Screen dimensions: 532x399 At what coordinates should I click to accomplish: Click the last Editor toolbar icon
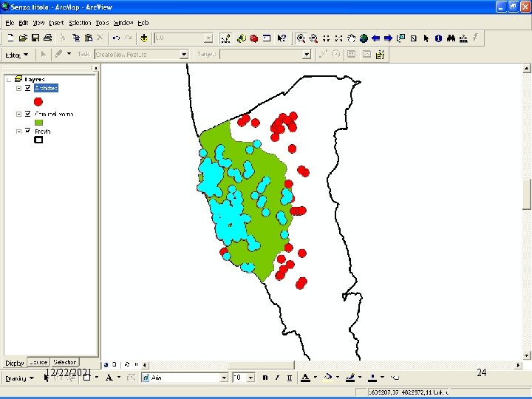click(x=381, y=54)
